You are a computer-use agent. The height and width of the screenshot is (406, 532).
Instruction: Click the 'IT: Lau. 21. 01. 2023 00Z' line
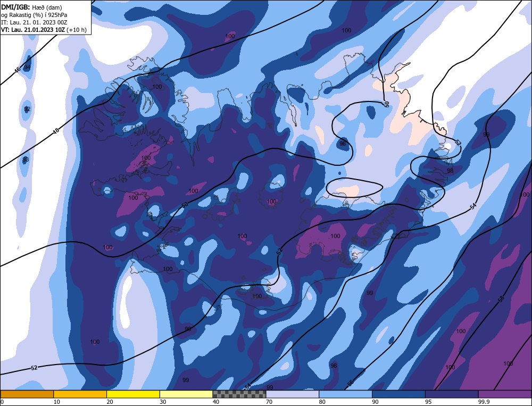pos(34,22)
